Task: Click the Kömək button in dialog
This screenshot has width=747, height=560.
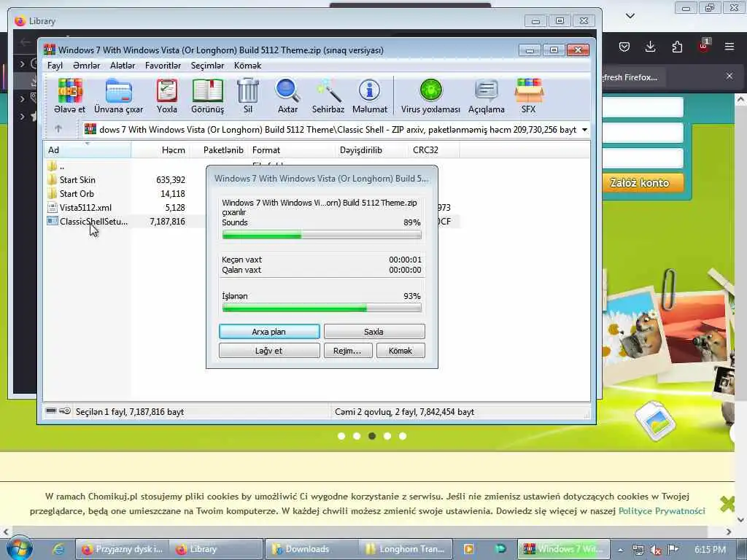Action: pos(400,351)
